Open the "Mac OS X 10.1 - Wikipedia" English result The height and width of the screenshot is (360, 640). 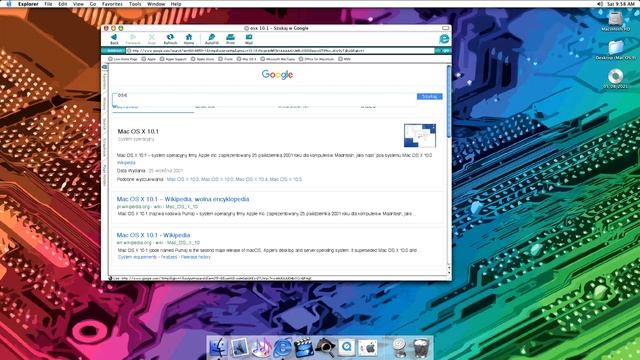(153, 235)
